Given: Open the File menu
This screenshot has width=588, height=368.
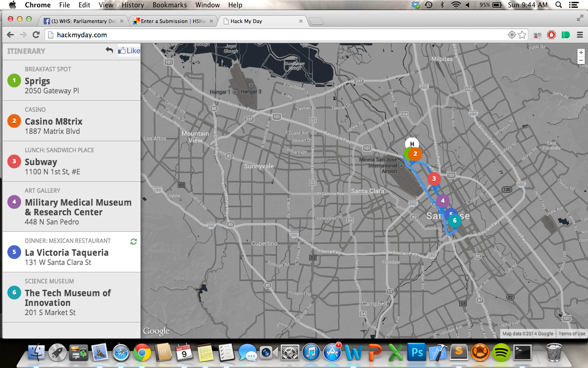Looking at the screenshot, I should [x=64, y=5].
